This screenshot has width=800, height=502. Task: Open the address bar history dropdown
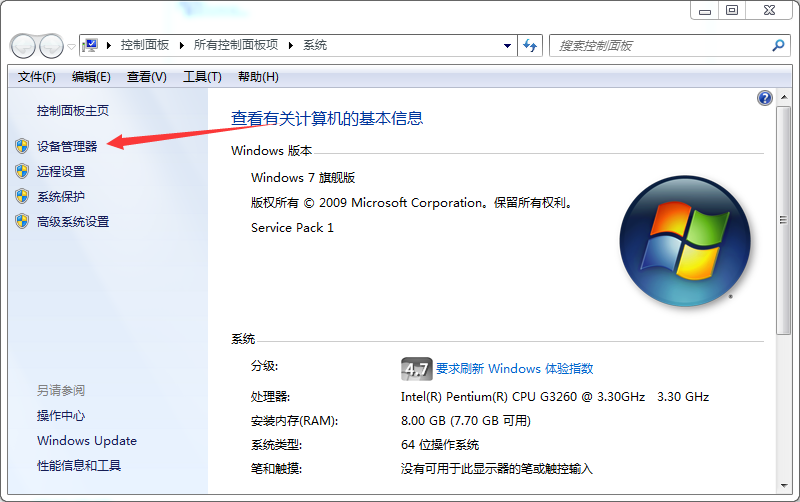point(507,46)
